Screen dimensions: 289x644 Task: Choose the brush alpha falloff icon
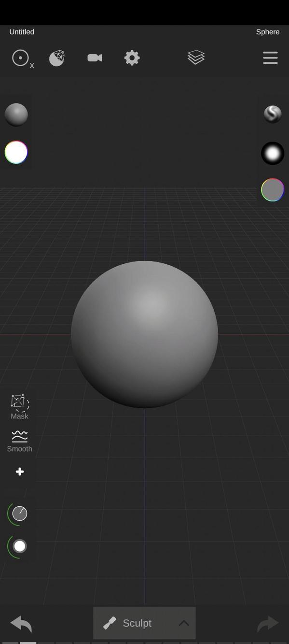[273, 154]
